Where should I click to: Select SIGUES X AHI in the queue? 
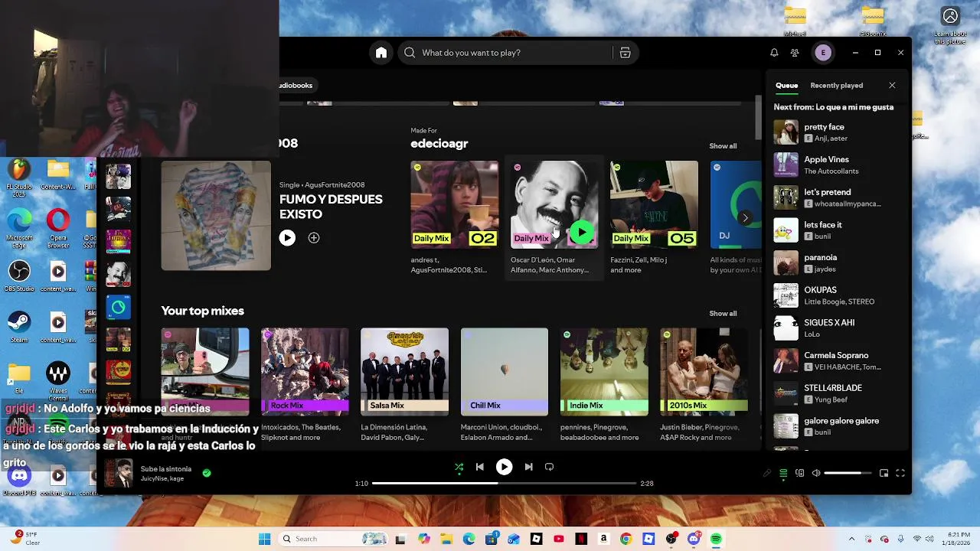836,328
